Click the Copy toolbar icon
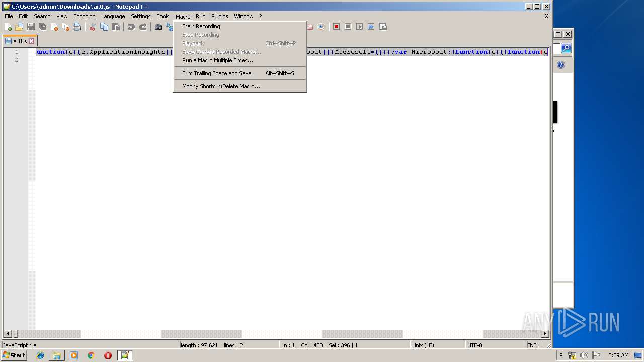The height and width of the screenshot is (362, 644). [x=104, y=27]
